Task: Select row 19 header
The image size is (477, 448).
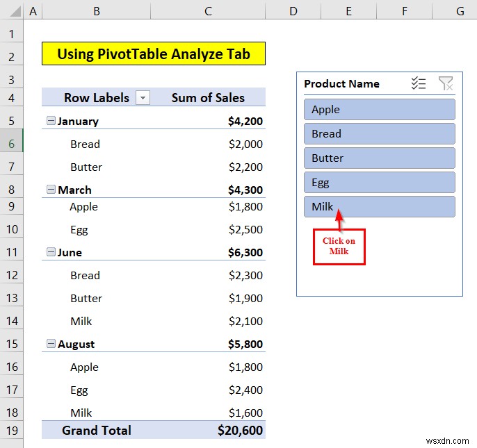Action: 12,431
